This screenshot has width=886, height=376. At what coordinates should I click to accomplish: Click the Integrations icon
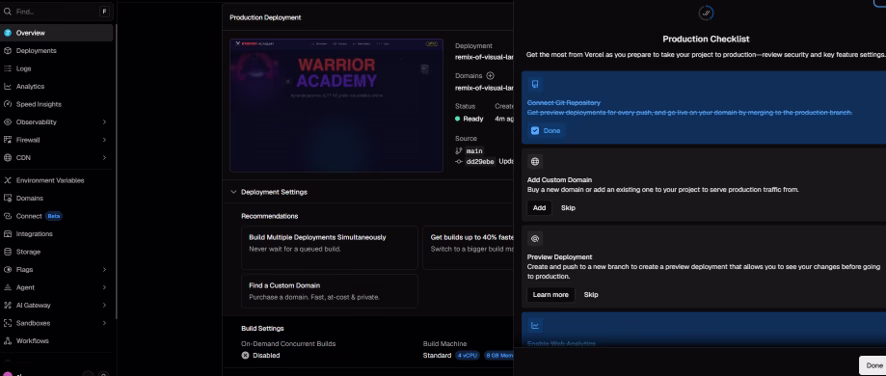point(7,234)
